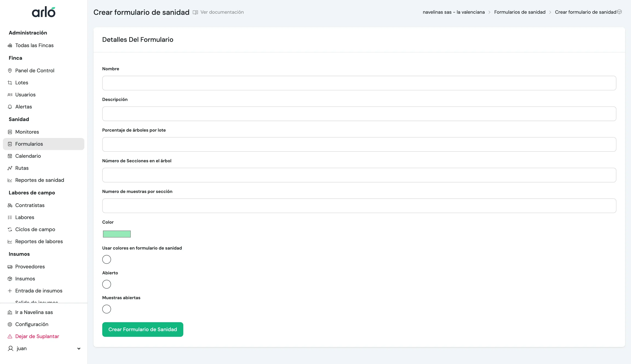Open Reportes de sanidad

[39, 180]
